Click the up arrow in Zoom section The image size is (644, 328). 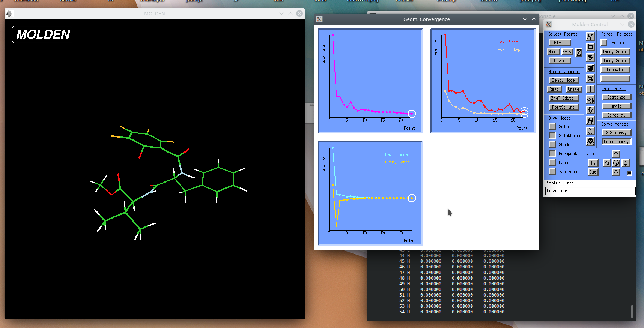click(616, 154)
